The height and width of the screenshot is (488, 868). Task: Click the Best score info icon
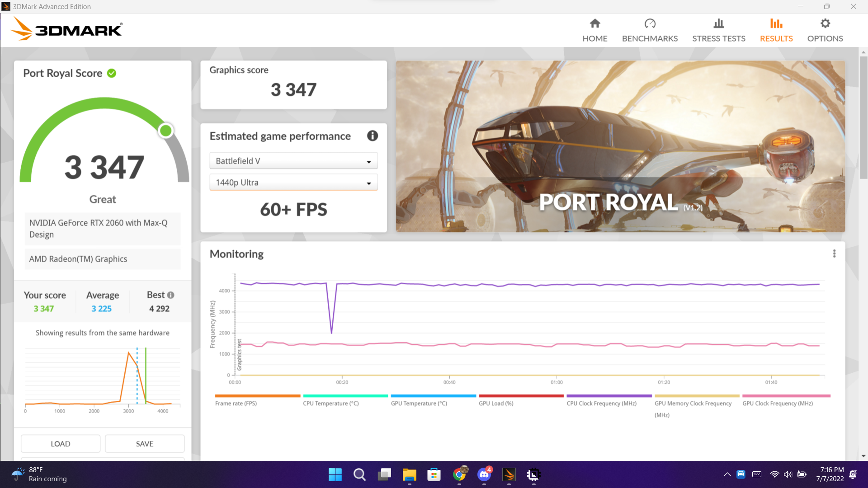170,295
